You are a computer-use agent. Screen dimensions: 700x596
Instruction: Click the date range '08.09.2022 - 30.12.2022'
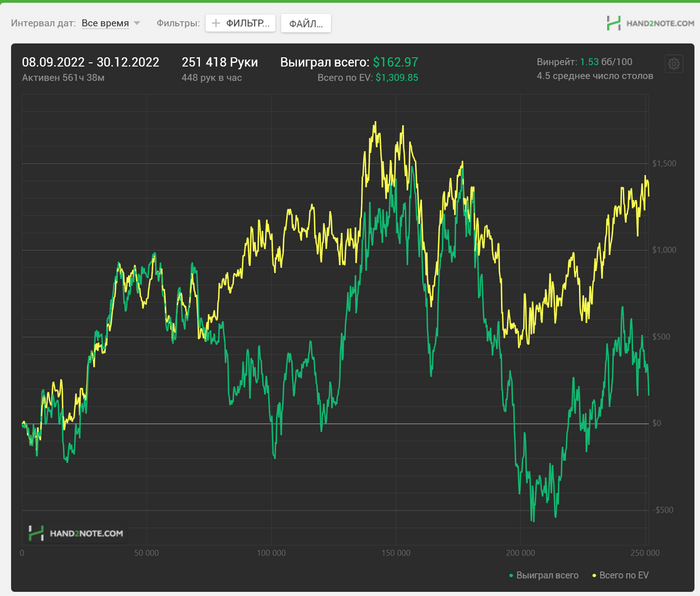pyautogui.click(x=91, y=62)
